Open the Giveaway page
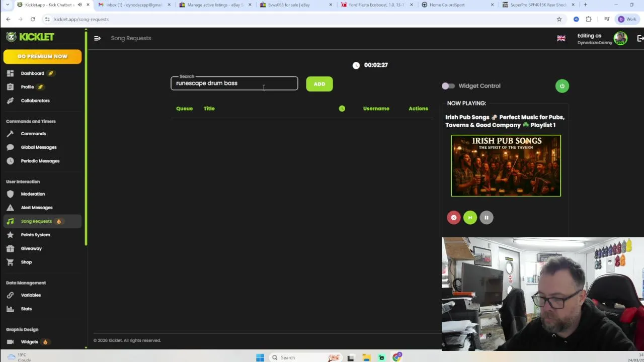The height and width of the screenshot is (362, 644). tap(31, 248)
